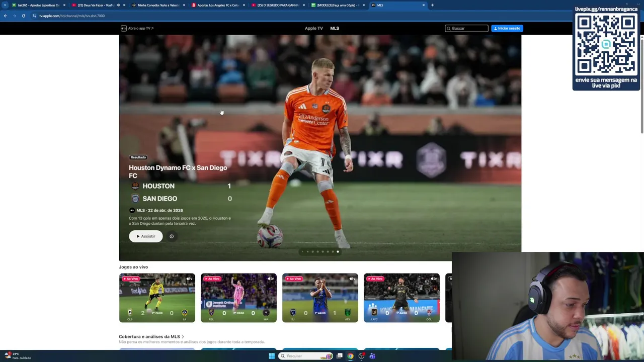
Task: Open Apple TV nav item
Action: click(313, 28)
